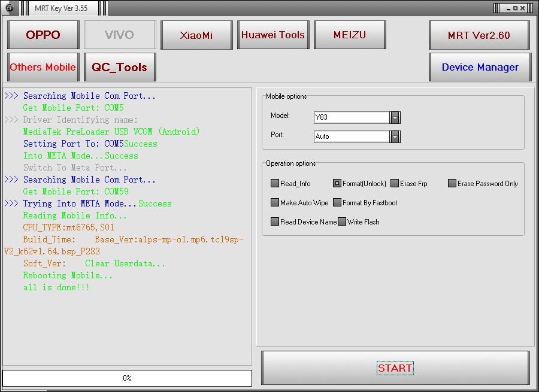
Task: Click the 'CPU_TYPE:mt6765,S01' log line
Action: click(x=68, y=227)
